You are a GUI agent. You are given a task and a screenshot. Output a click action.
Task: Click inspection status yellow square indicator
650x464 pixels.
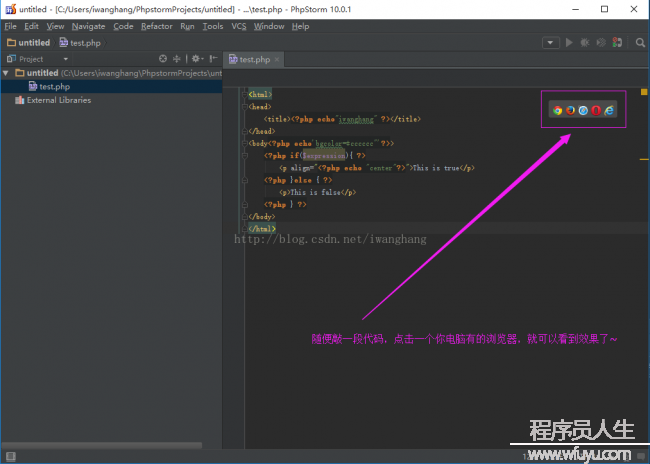644,92
